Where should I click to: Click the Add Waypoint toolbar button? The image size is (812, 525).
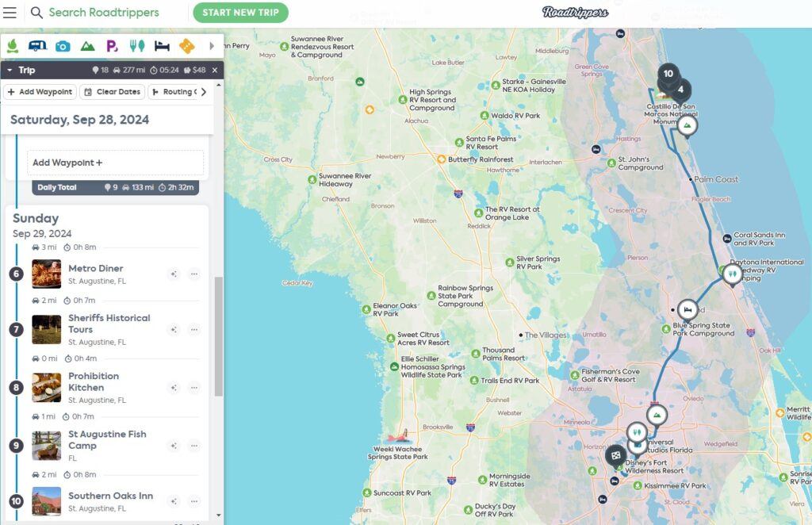40,92
